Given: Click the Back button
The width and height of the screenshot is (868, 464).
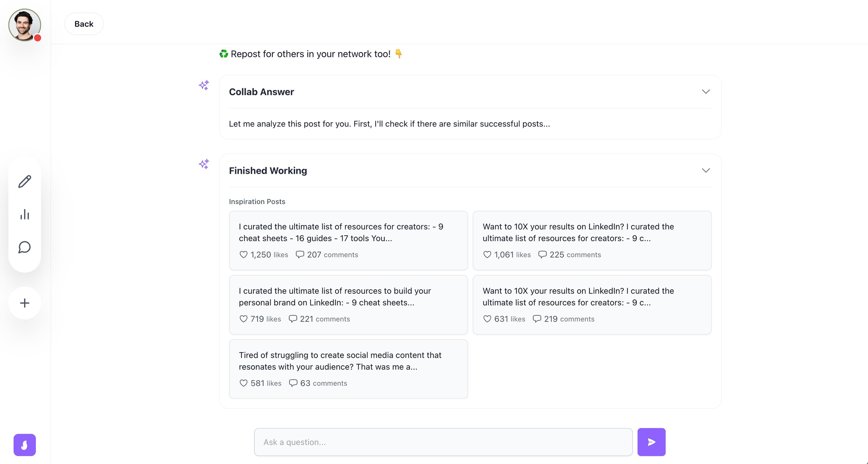Looking at the screenshot, I should (84, 24).
